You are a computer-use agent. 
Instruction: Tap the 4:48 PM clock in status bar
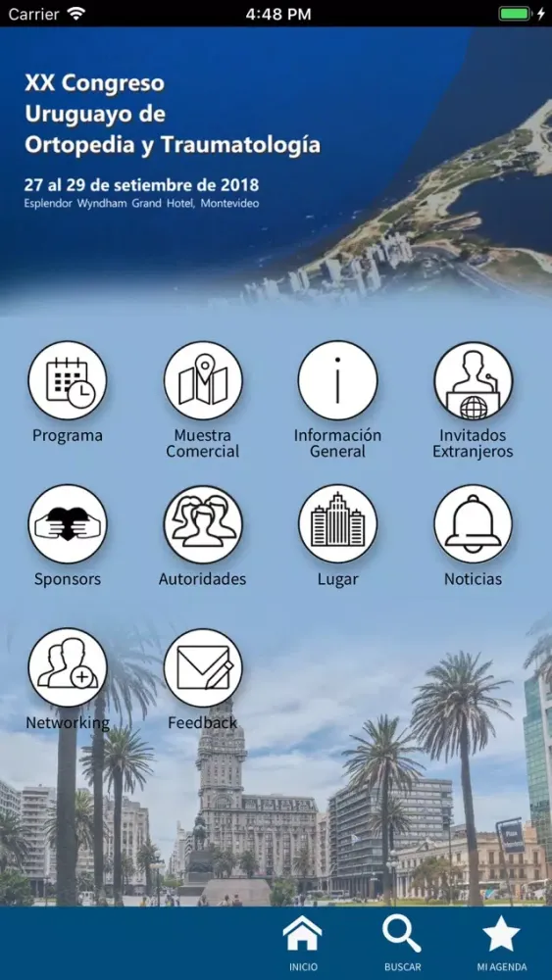point(278,15)
